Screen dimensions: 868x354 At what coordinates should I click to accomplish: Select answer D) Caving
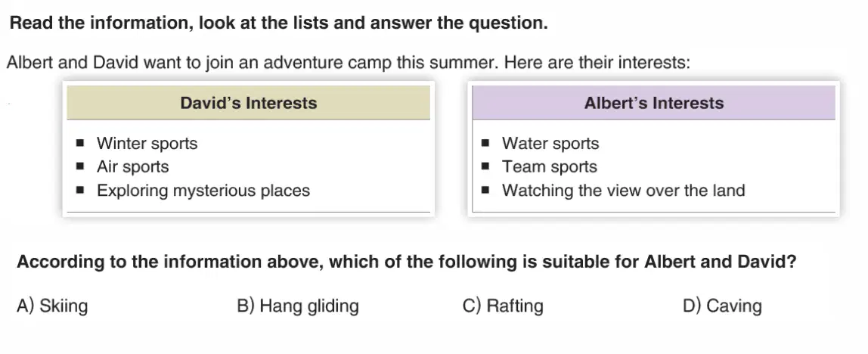722,306
